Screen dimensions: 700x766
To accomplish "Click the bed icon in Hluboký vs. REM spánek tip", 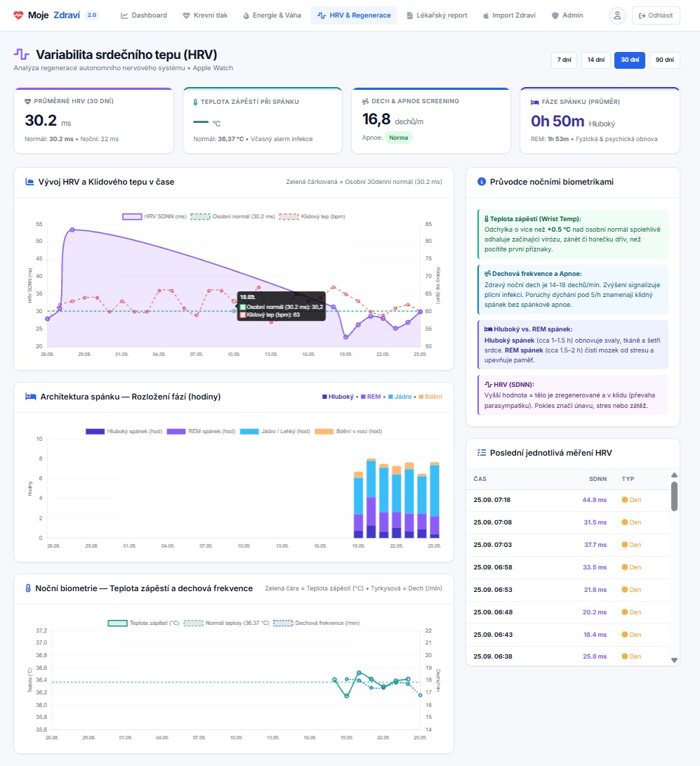I will (x=489, y=329).
